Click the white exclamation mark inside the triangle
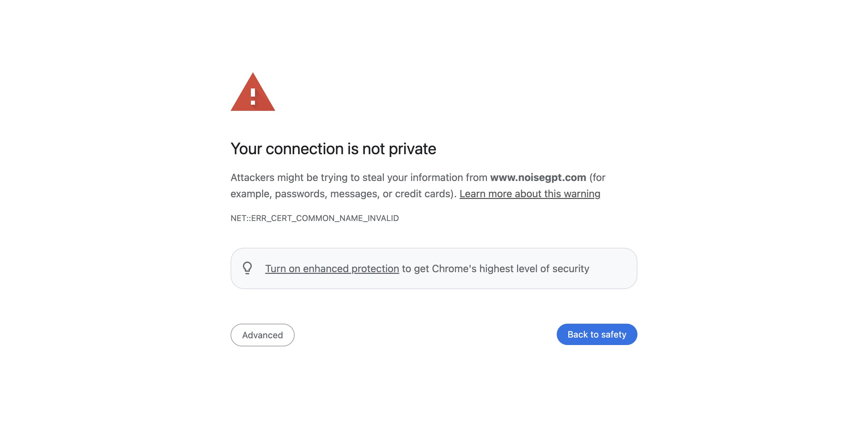The height and width of the screenshot is (444, 868). coord(253,97)
